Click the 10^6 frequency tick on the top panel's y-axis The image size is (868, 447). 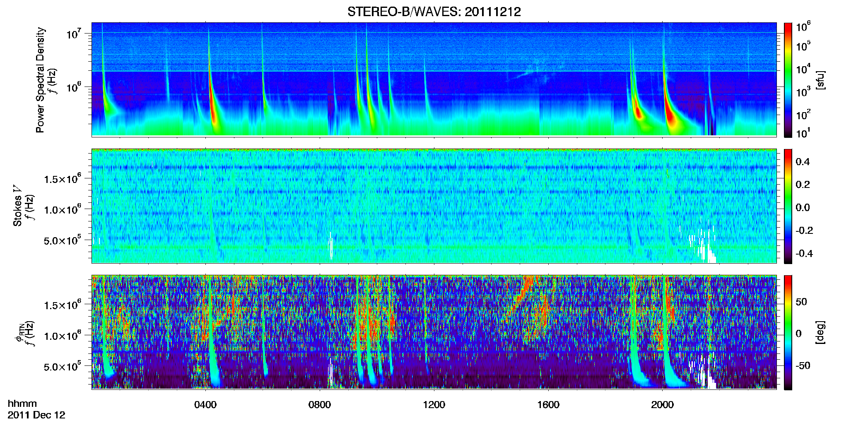pyautogui.click(x=74, y=87)
